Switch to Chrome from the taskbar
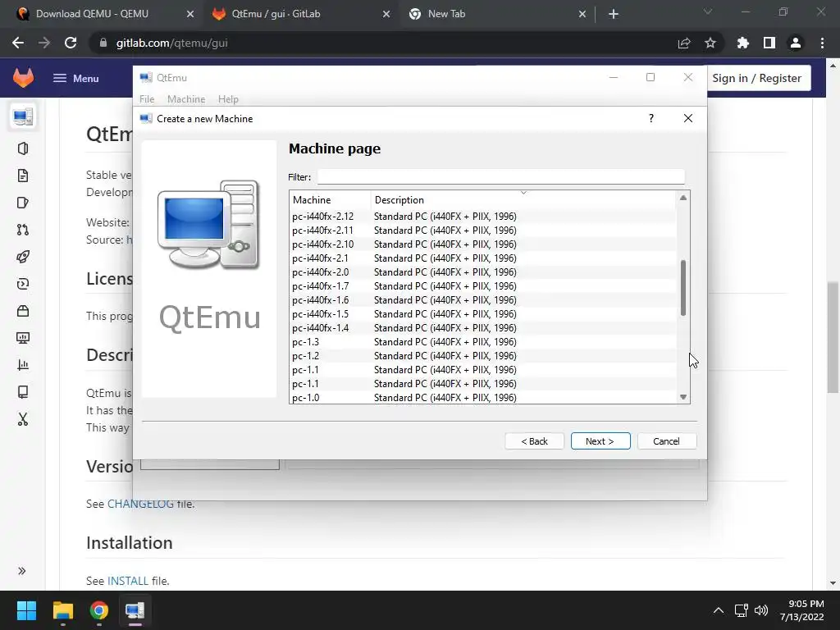Screen dimensions: 840x630 tap(99, 610)
